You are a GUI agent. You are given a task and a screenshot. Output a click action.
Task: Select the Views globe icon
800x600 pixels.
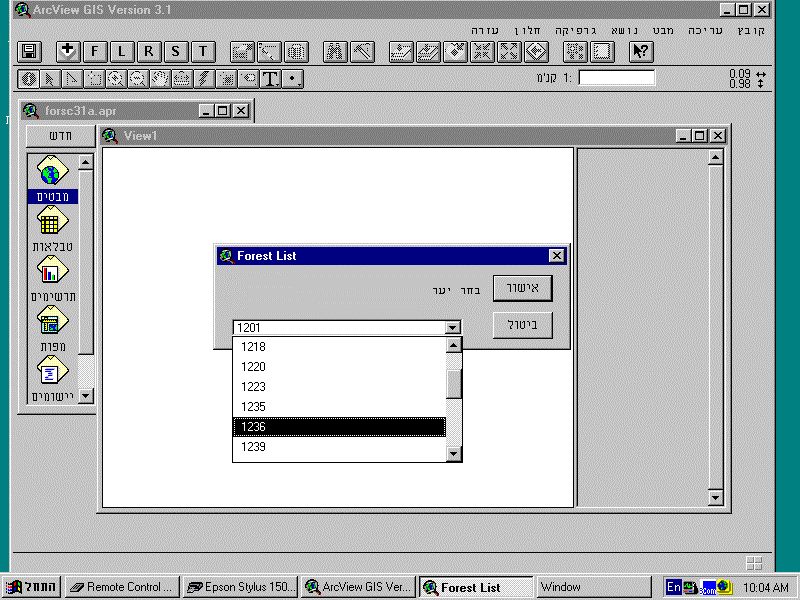[x=52, y=171]
